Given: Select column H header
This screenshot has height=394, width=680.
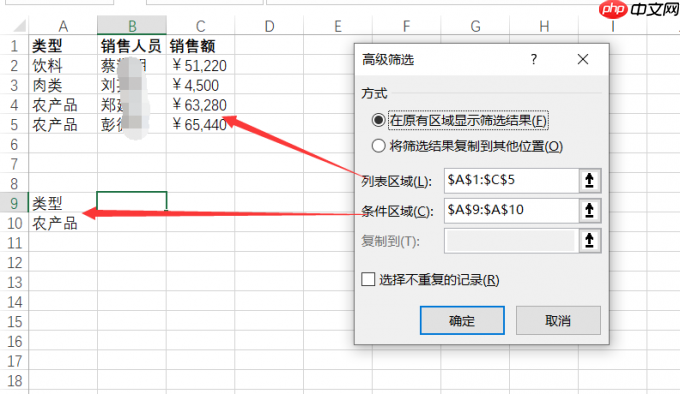Looking at the screenshot, I should tap(544, 26).
